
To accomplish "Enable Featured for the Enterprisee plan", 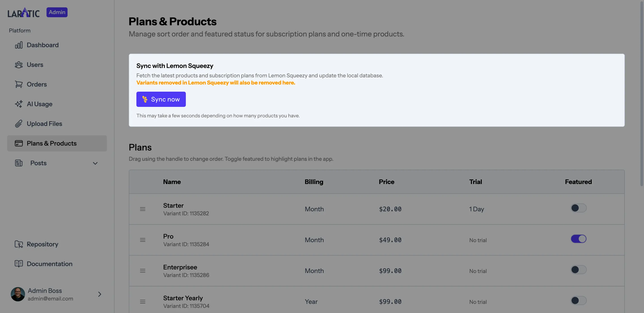I will coord(578,269).
